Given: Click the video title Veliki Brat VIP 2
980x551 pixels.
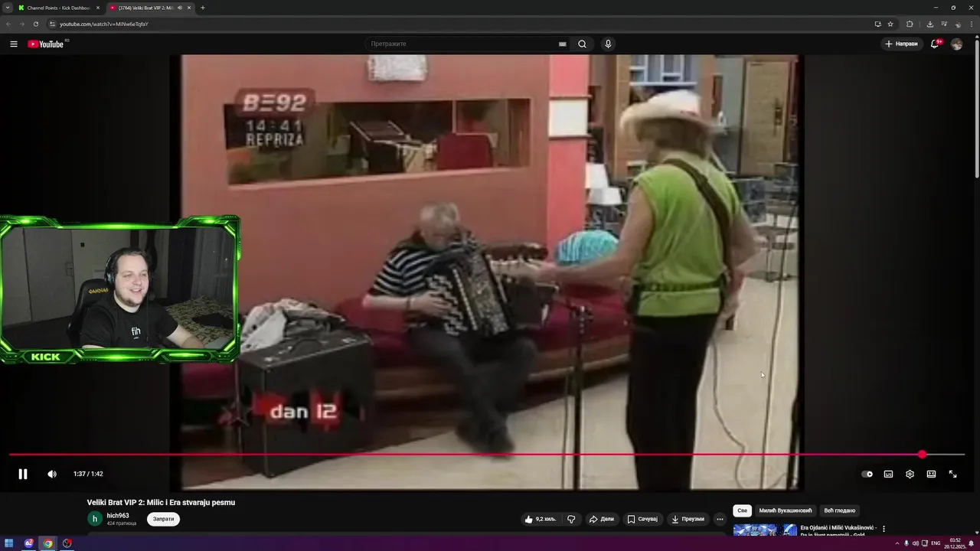Looking at the screenshot, I should pos(161,502).
